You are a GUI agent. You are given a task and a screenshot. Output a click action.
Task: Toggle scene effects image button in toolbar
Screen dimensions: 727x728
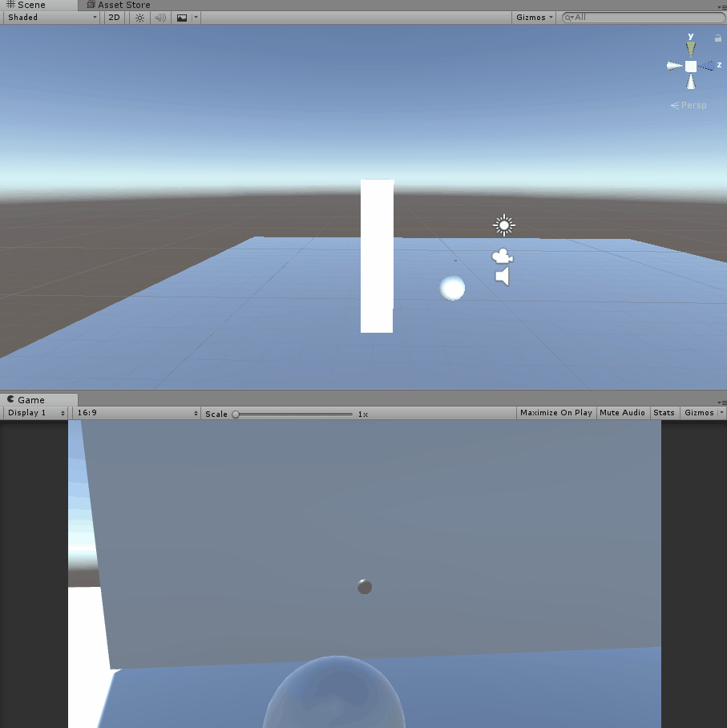tap(181, 18)
